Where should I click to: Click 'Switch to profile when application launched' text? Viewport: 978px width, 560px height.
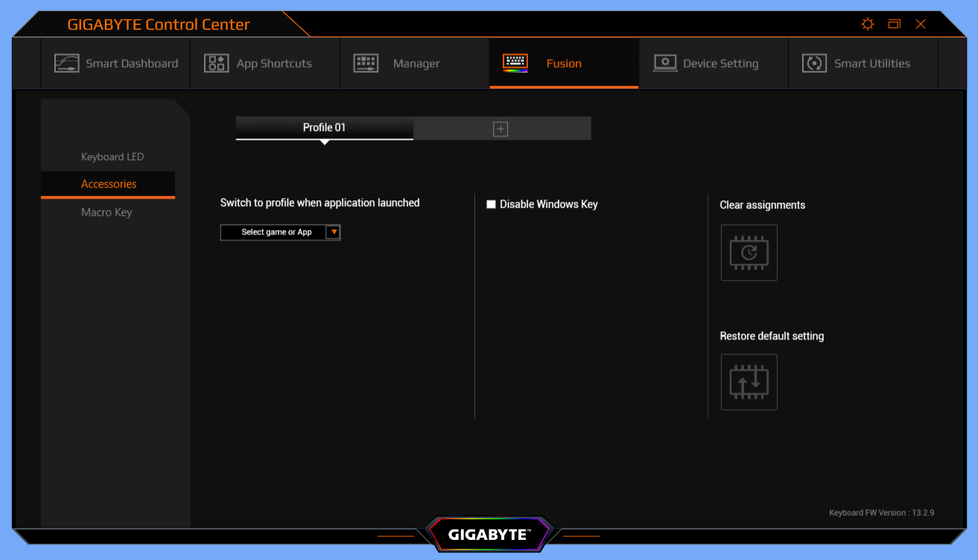[x=320, y=203]
